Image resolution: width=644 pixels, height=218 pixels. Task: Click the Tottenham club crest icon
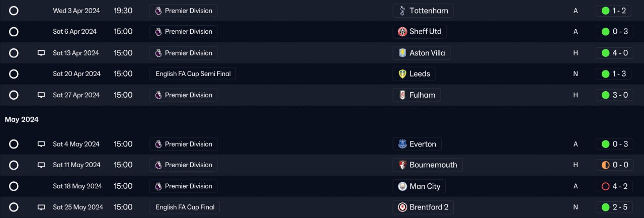click(402, 11)
